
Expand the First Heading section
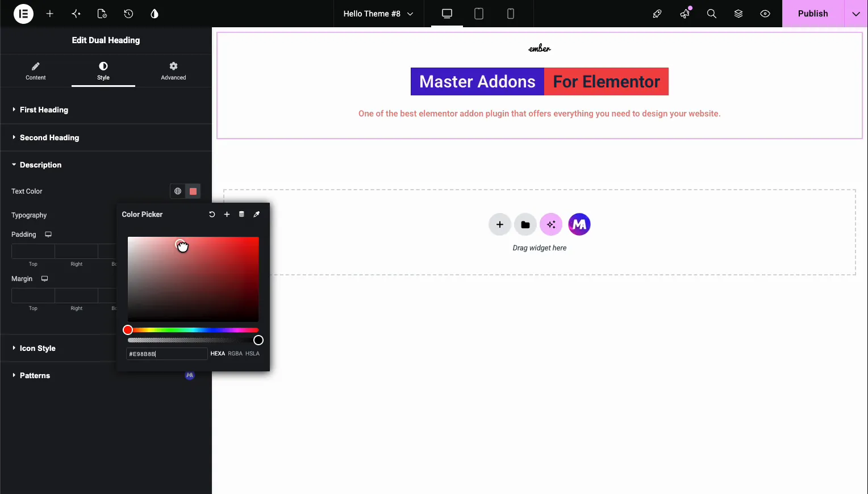[x=106, y=110]
